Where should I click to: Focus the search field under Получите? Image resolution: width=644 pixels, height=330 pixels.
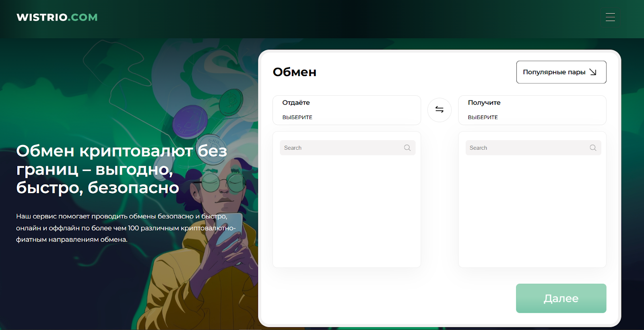(527, 148)
